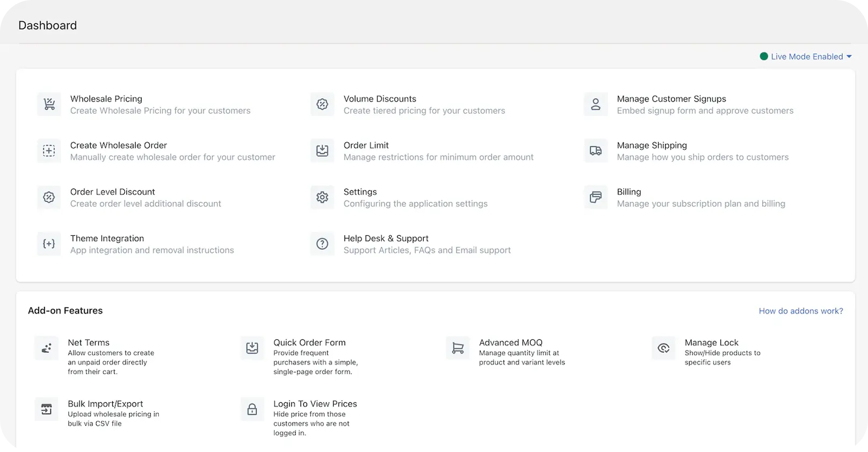The width and height of the screenshot is (868, 452).
Task: Click the Dashboard page heading
Action: click(47, 25)
